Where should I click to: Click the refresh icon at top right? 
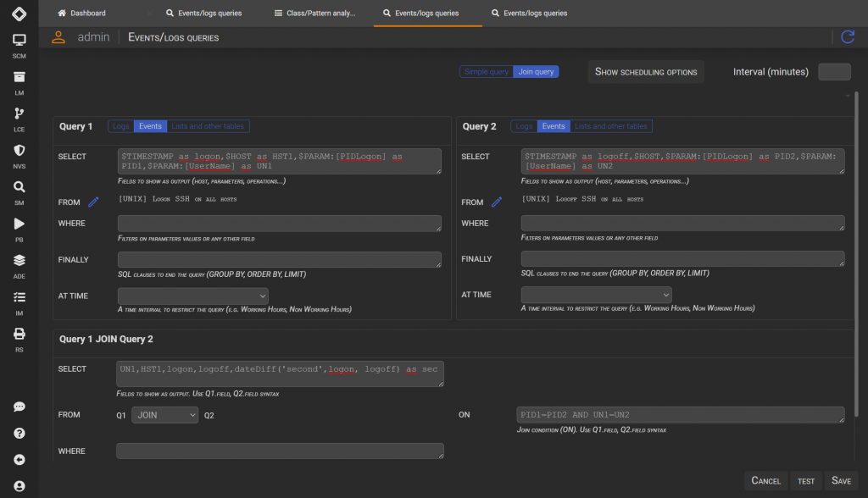tap(848, 37)
